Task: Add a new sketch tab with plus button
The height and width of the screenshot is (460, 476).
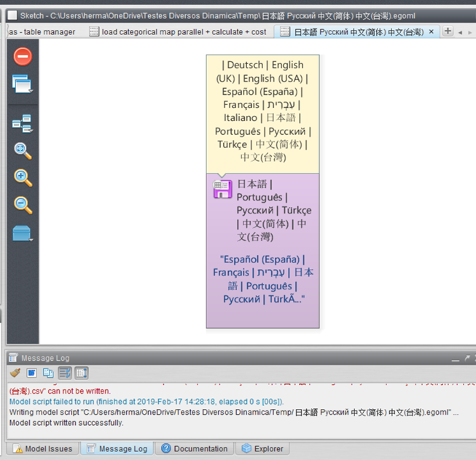Action: pyautogui.click(x=448, y=31)
